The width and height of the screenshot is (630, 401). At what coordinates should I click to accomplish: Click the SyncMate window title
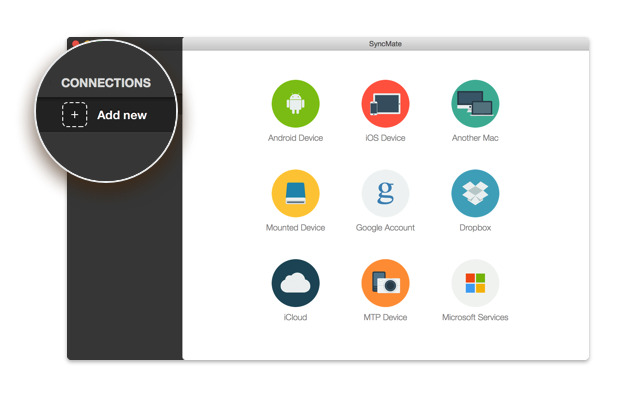tap(385, 44)
